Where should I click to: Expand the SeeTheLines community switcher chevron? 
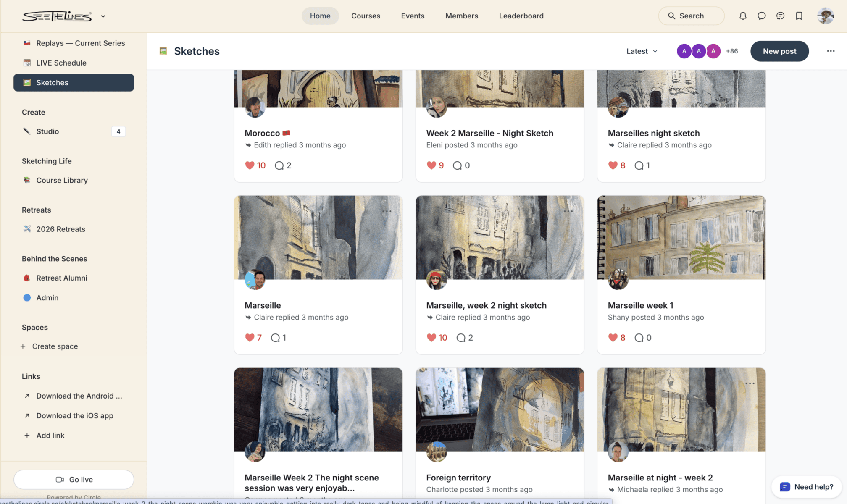tap(103, 16)
